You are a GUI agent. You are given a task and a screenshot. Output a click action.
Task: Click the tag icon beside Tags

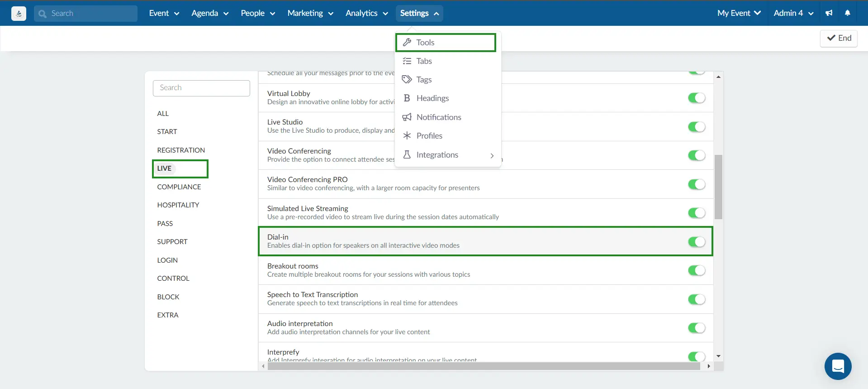[x=407, y=79]
